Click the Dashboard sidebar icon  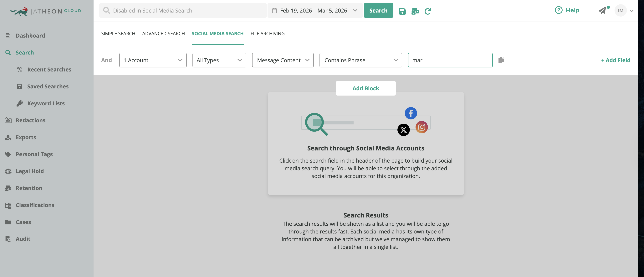tap(8, 35)
